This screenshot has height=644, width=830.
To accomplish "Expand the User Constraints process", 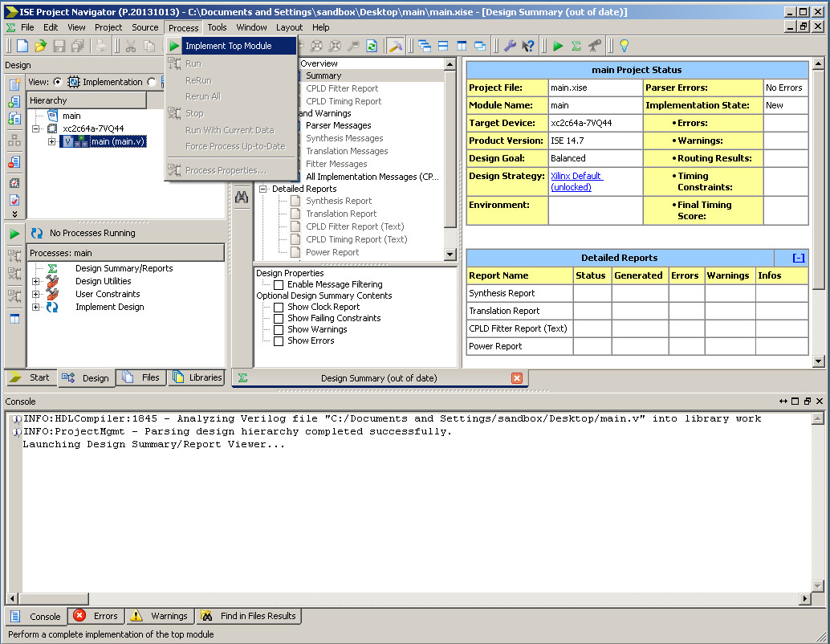I will (x=36, y=294).
